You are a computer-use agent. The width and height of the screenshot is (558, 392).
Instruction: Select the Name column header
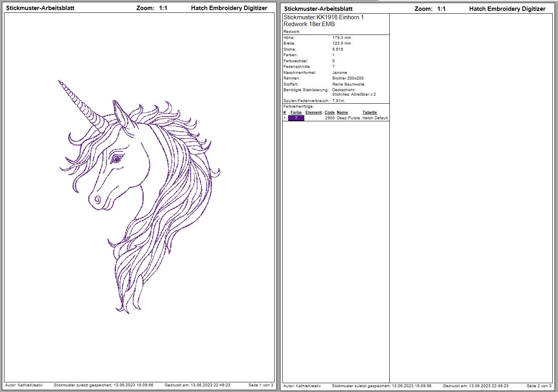click(x=342, y=112)
